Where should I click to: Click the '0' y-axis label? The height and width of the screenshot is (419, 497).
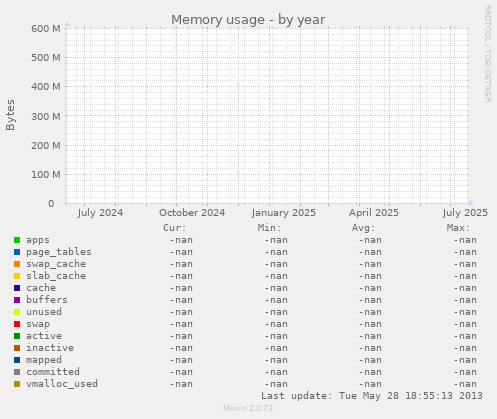point(51,204)
